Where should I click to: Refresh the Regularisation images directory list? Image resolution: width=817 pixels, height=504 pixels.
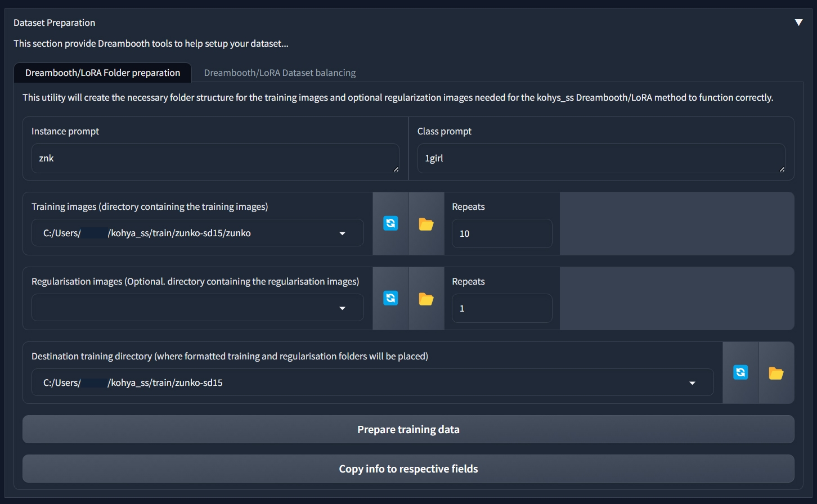pos(390,298)
